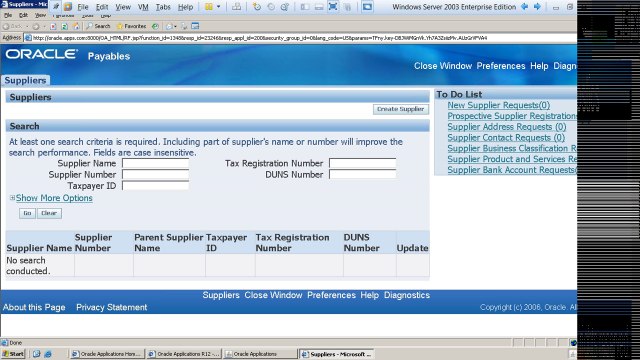
Task: Switch to Oracle Applications R12 taskbar window
Action: pyautogui.click(x=184, y=354)
